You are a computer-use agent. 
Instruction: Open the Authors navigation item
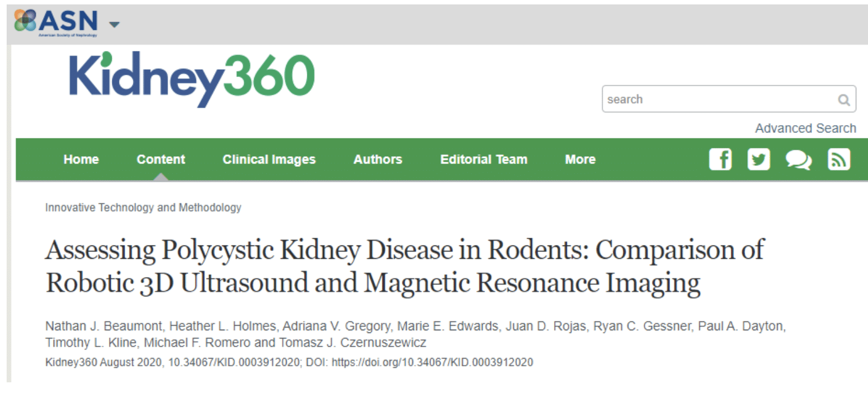(x=378, y=160)
